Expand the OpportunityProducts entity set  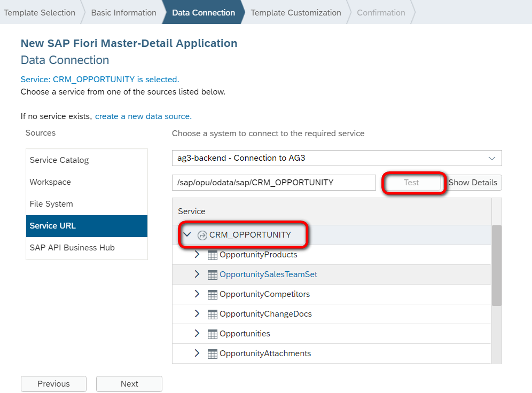[197, 254]
